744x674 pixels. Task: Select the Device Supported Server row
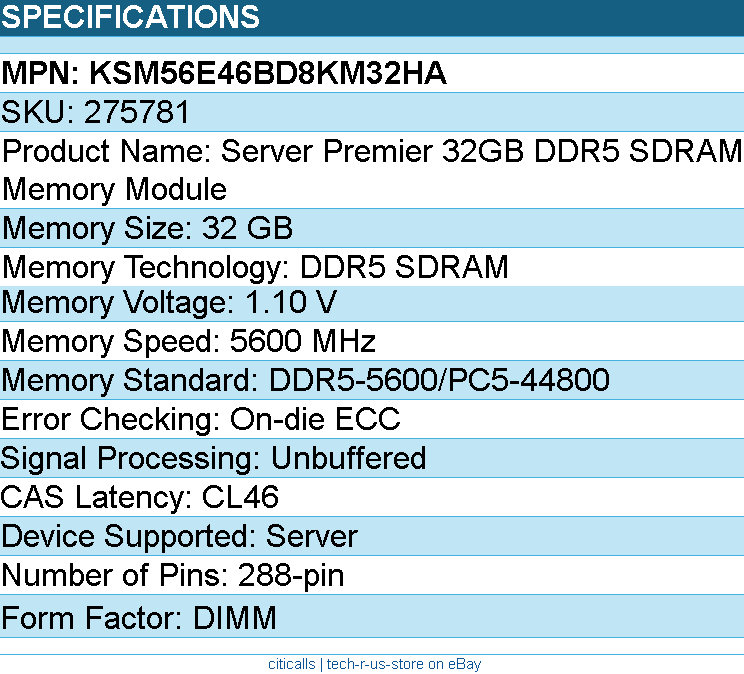pos(179,536)
